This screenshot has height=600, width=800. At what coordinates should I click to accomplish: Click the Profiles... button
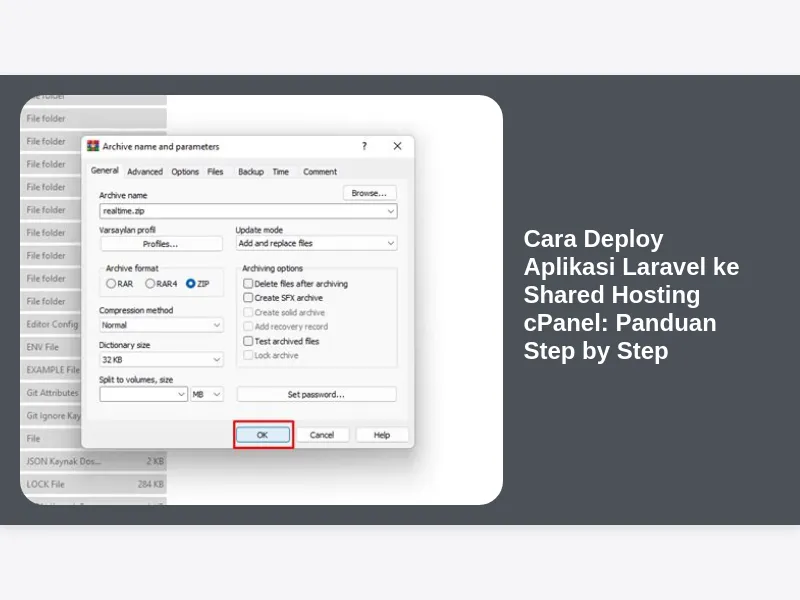pyautogui.click(x=161, y=244)
